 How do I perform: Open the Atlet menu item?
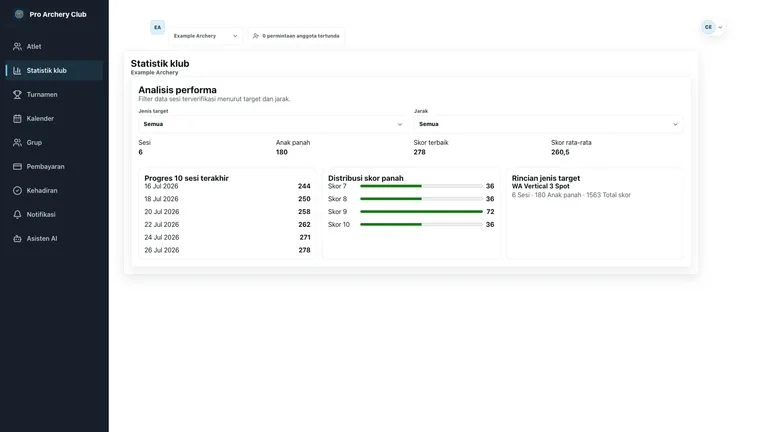point(54,47)
